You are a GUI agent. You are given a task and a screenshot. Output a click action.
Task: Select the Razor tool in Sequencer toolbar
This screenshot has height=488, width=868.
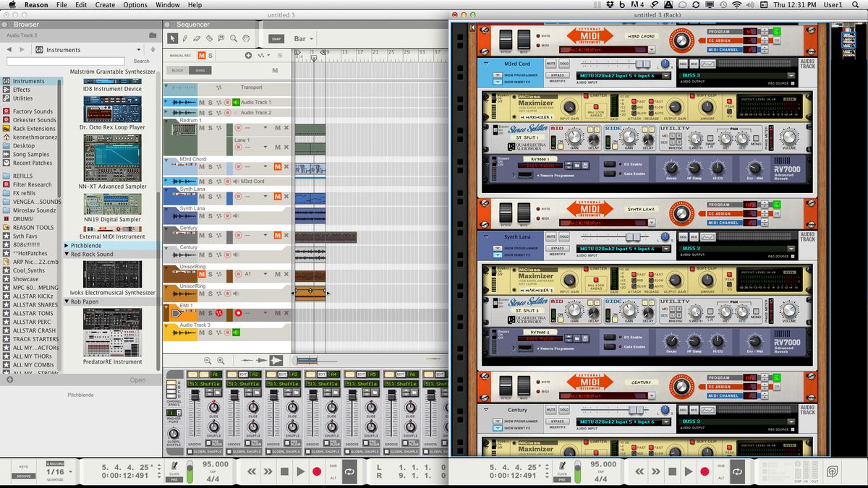coord(209,38)
